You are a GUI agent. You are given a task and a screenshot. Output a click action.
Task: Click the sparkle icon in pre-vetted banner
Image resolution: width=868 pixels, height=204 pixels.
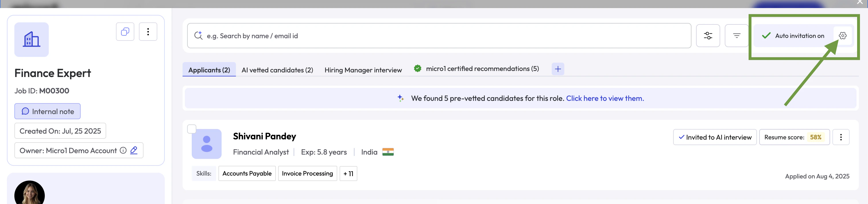click(x=400, y=98)
